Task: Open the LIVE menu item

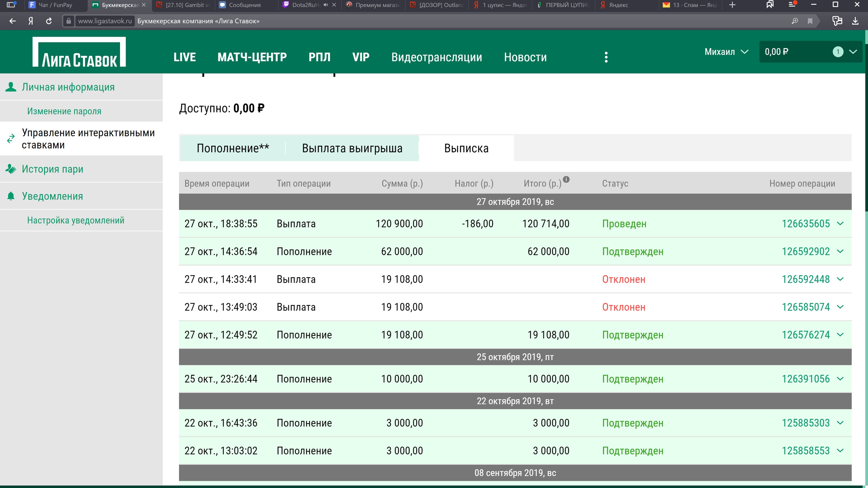Action: click(x=184, y=57)
